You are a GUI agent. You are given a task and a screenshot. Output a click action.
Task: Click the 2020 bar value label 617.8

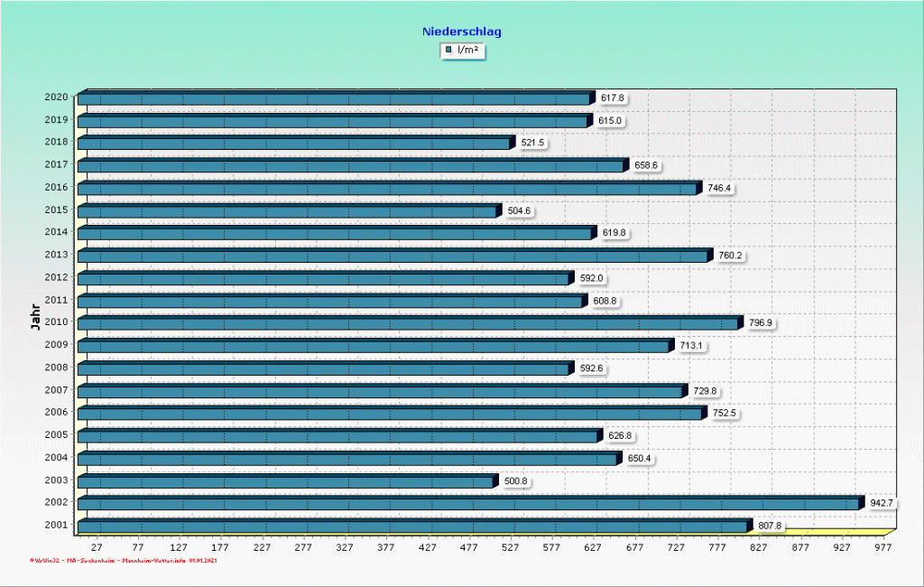point(613,98)
